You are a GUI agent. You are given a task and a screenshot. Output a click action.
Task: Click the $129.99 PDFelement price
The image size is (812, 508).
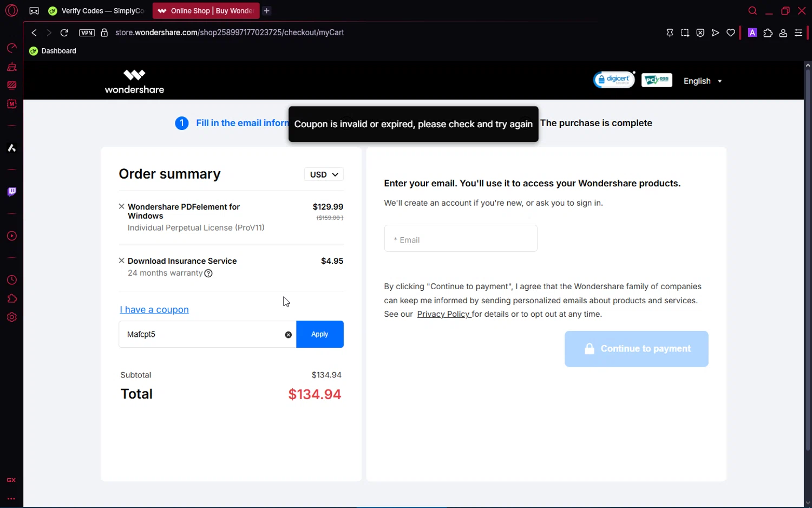[x=328, y=207]
